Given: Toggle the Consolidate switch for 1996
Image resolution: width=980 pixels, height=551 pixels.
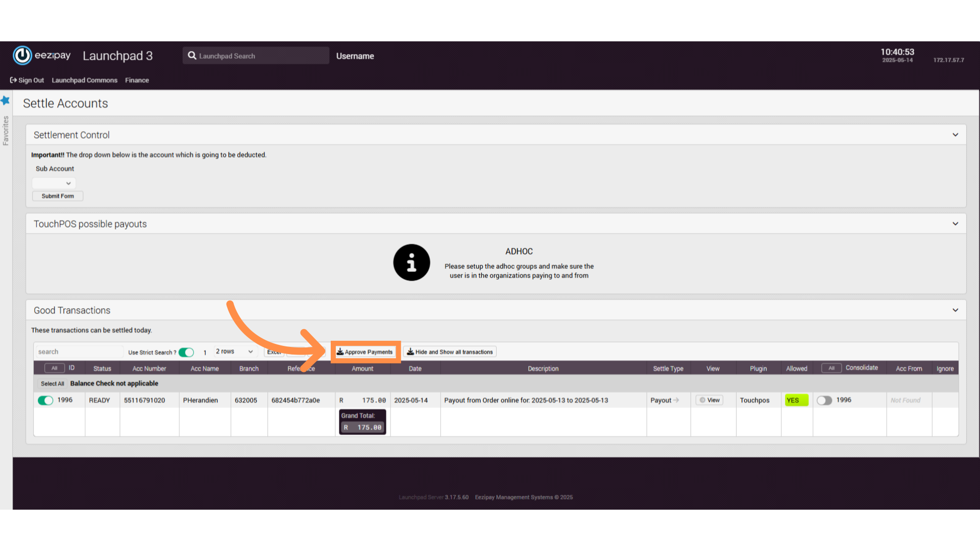Looking at the screenshot, I should click(x=824, y=400).
